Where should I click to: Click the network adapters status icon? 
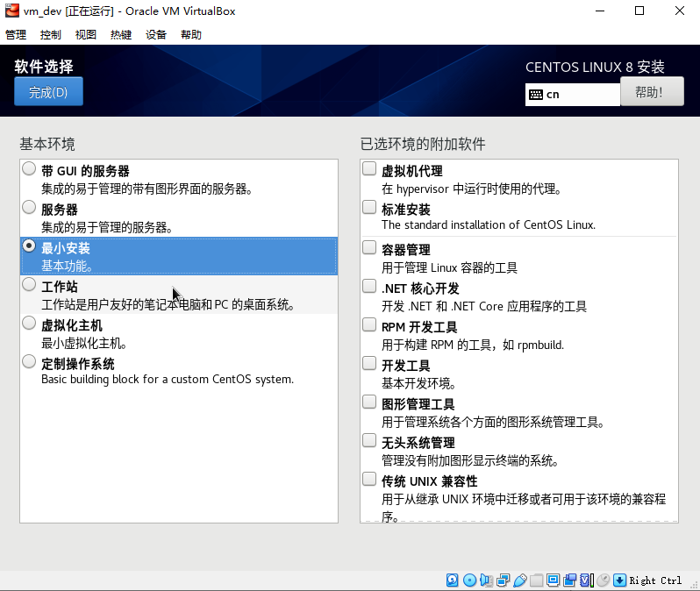[x=504, y=580]
